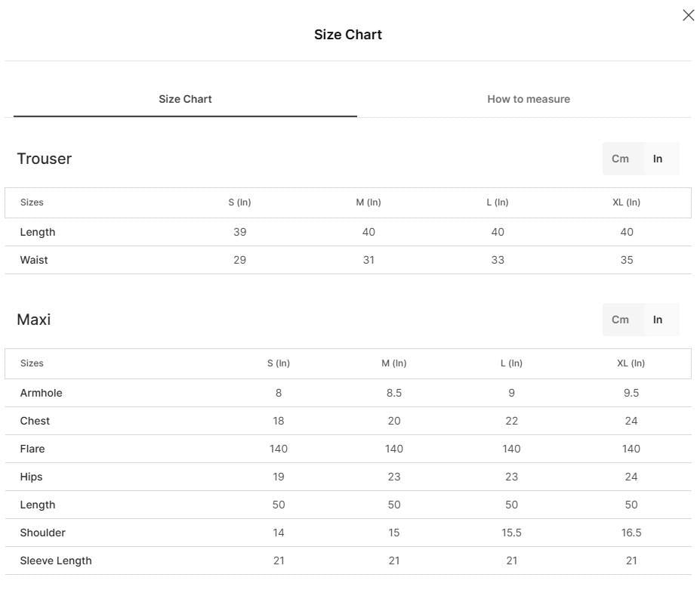Click the Trouser Length S value 39
The image size is (700, 593).
pos(239,232)
